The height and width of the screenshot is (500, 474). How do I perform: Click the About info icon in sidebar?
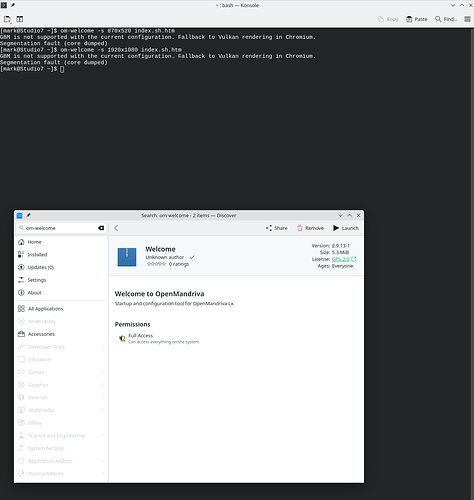click(x=21, y=293)
